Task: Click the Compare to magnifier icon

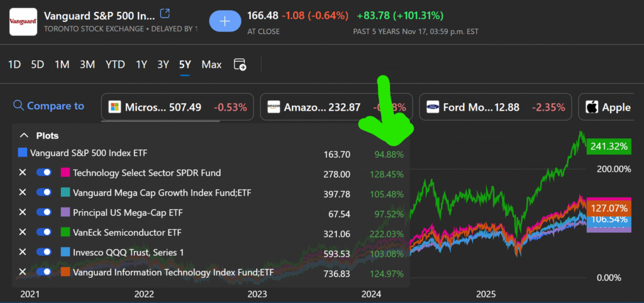Action: tap(18, 106)
